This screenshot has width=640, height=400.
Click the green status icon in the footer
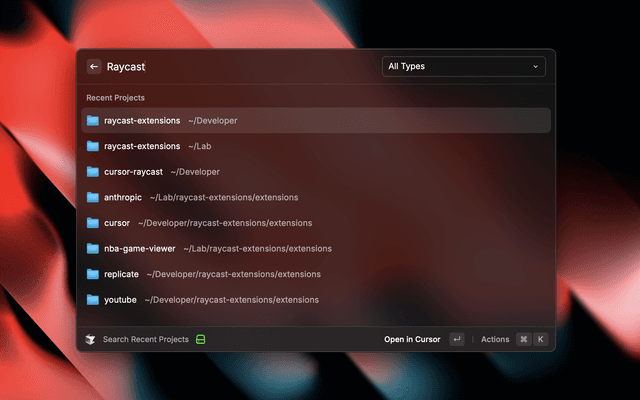[200, 339]
